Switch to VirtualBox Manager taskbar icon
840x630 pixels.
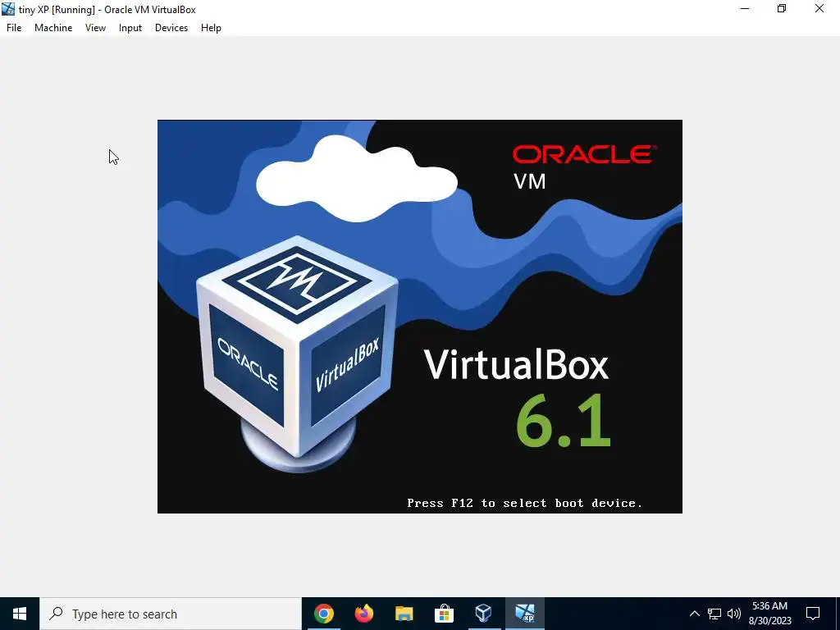point(484,614)
